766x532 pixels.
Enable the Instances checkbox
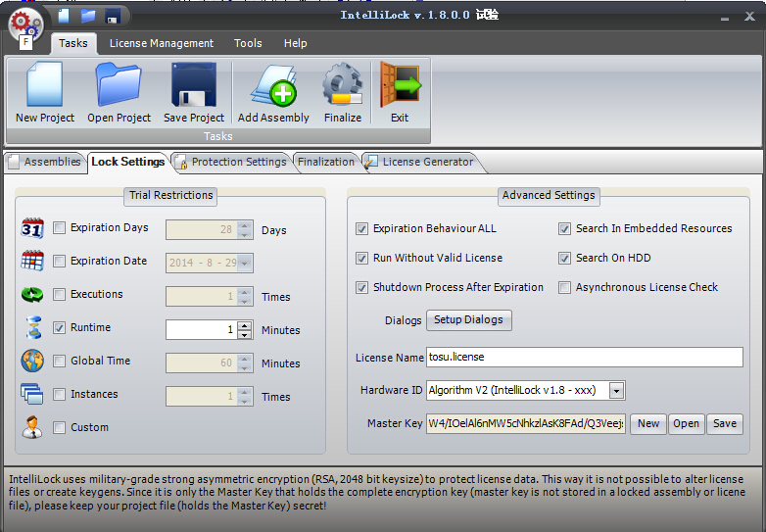click(x=59, y=394)
